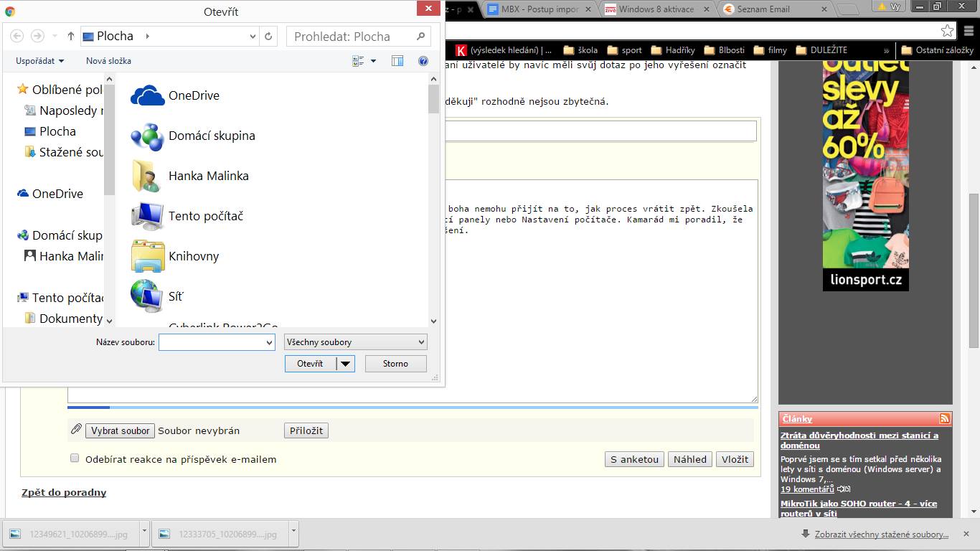Open the škola bookmark folder

pos(580,50)
